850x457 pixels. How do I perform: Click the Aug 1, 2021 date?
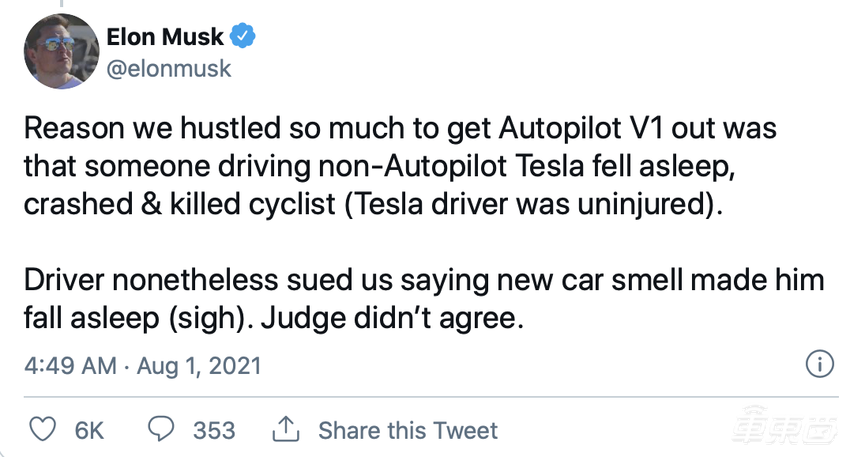pyautogui.click(x=198, y=366)
